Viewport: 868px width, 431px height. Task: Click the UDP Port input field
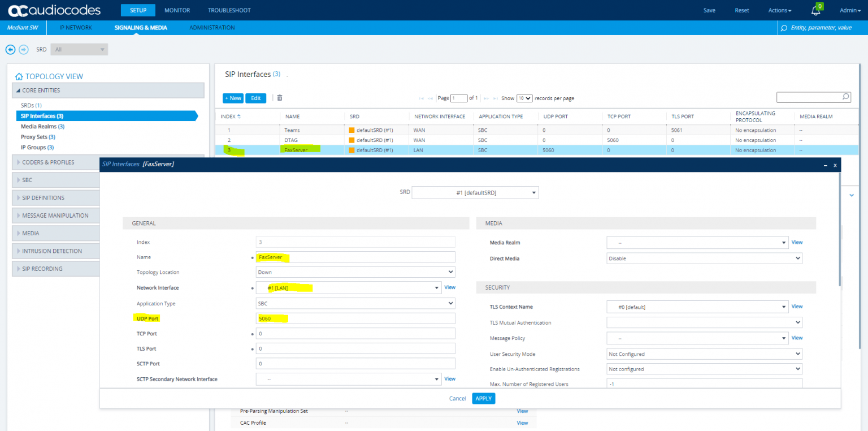pyautogui.click(x=355, y=318)
